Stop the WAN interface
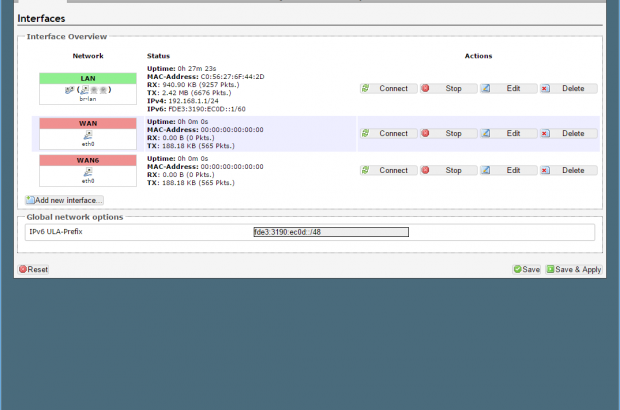Viewport: 620px width, 410px height. [447, 133]
